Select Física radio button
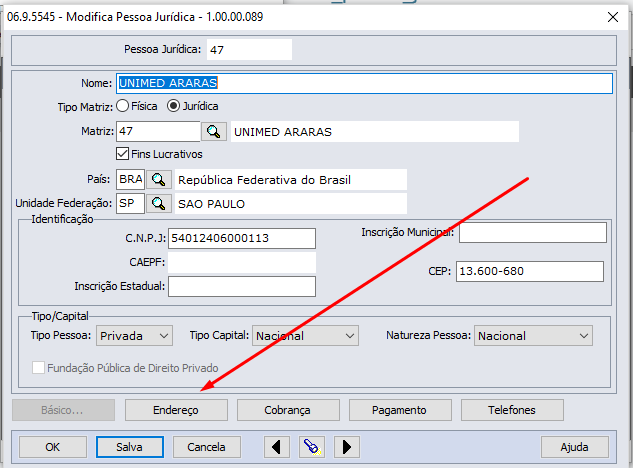The width and height of the screenshot is (633, 468). point(122,106)
